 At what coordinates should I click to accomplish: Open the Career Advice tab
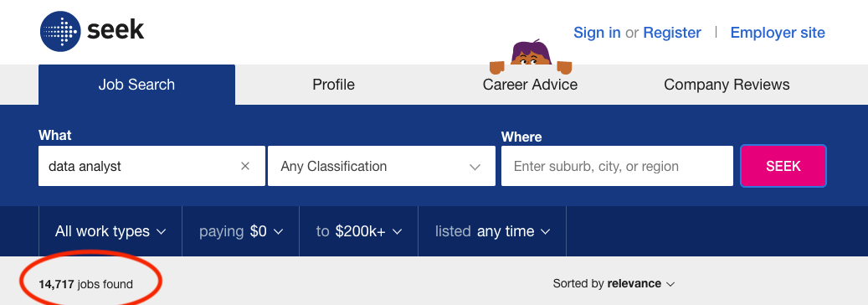[x=530, y=85]
